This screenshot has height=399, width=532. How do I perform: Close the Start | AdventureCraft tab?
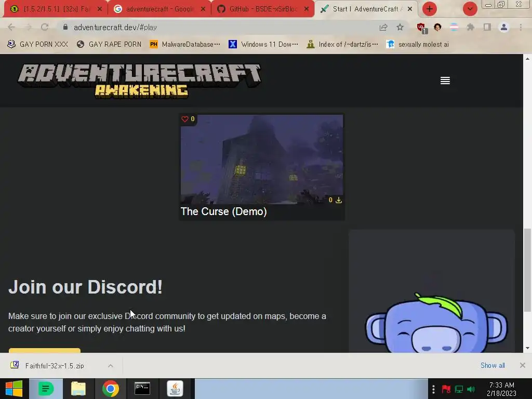(x=410, y=9)
